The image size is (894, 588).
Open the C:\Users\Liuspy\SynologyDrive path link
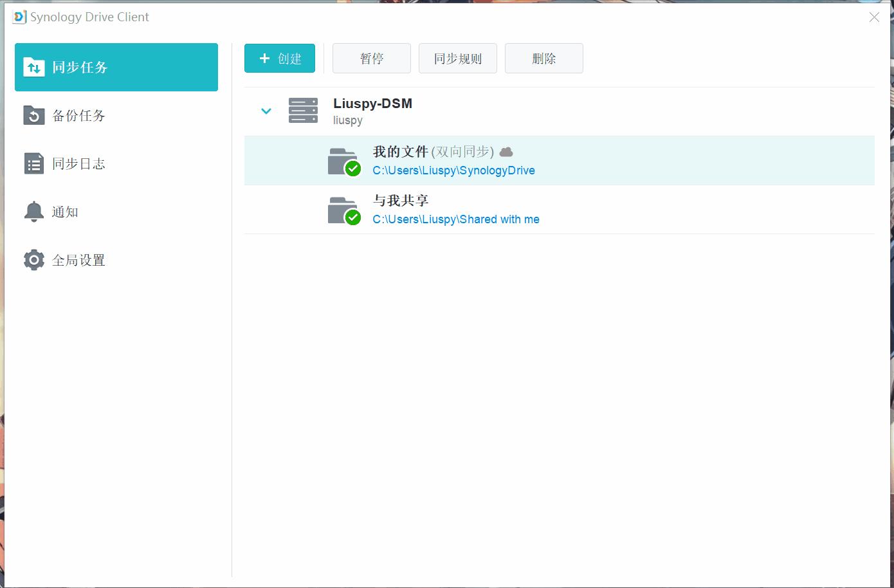coord(453,170)
